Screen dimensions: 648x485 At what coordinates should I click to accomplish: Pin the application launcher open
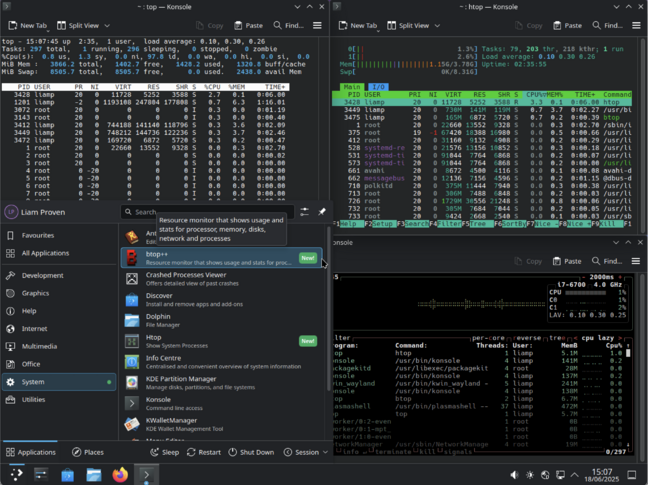pos(322,212)
